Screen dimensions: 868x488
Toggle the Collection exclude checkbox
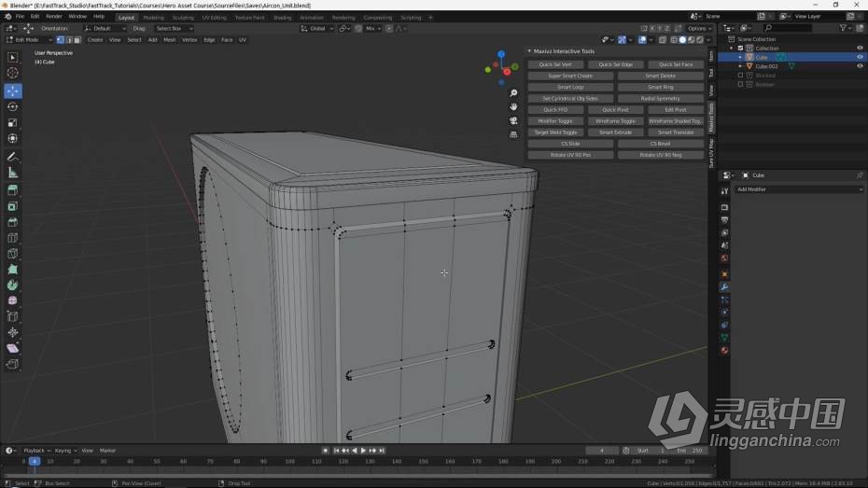click(x=741, y=49)
